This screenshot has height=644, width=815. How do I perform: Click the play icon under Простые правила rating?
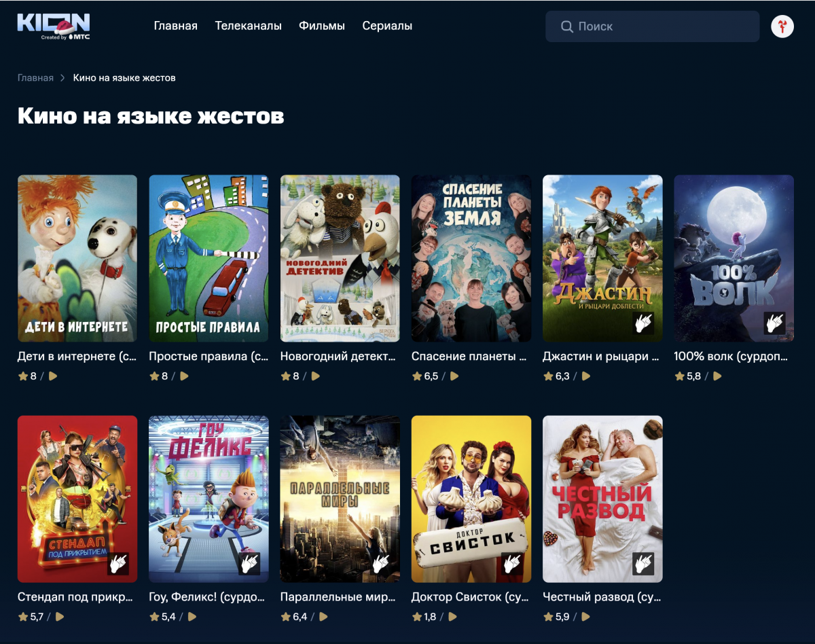coord(184,376)
